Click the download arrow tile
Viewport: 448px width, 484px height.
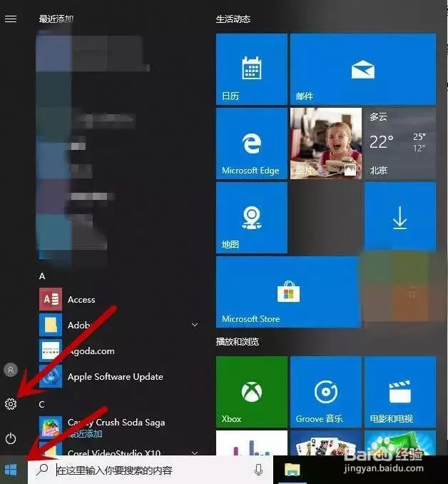click(x=400, y=218)
